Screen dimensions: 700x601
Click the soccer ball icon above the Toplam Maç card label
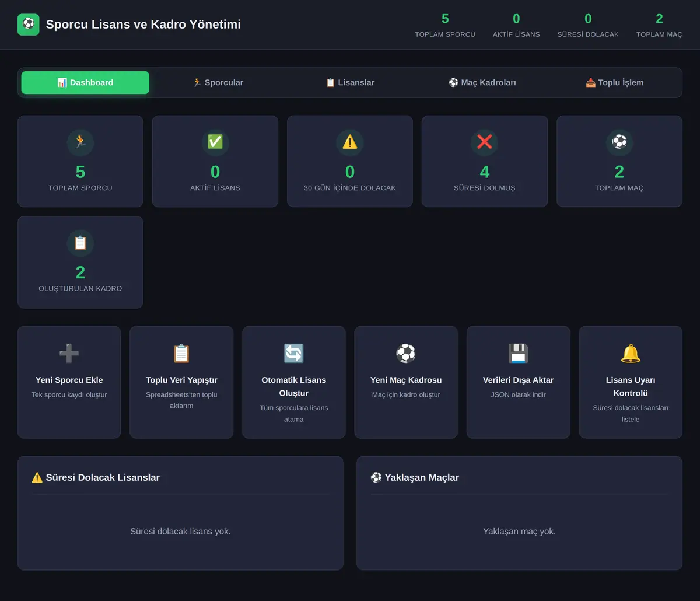(x=619, y=142)
